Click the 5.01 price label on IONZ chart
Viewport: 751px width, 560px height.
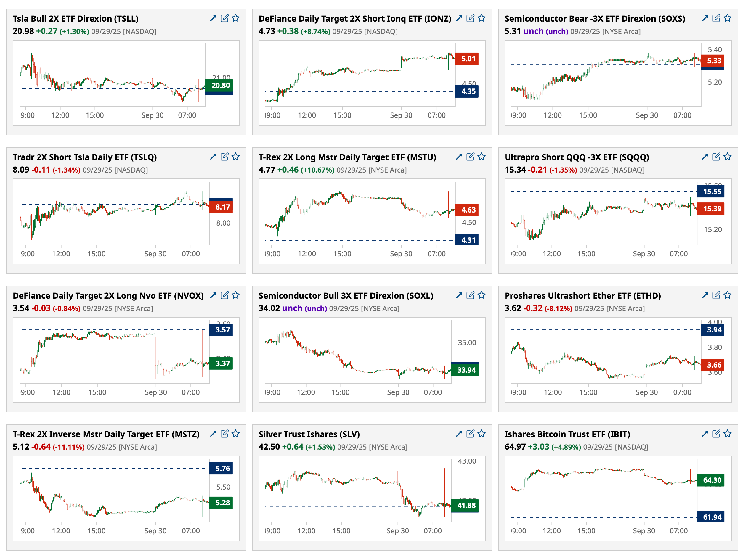tap(468, 59)
